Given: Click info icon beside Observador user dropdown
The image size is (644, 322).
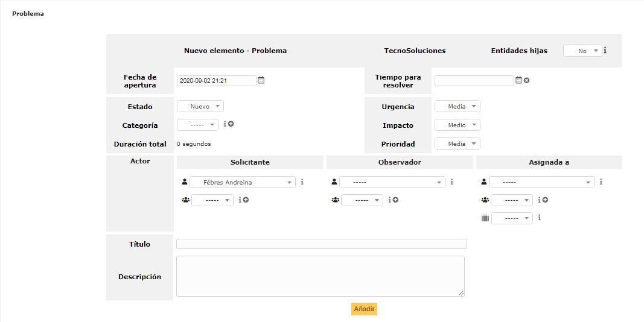Looking at the screenshot, I should [451, 182].
